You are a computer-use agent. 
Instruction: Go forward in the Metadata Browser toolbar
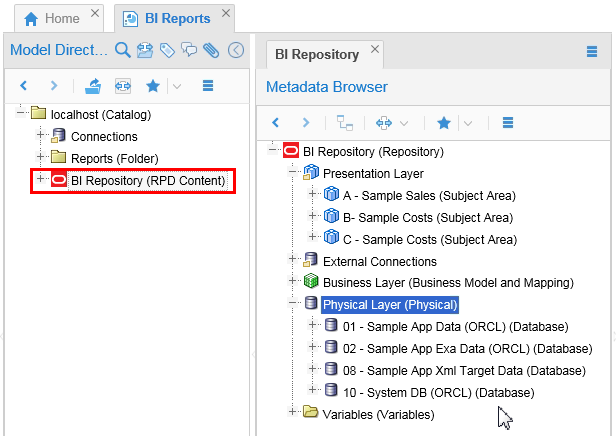click(x=306, y=123)
